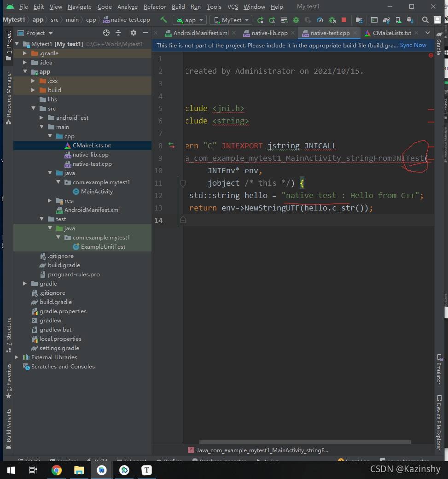Collapse the app module node
The image size is (448, 479).
25,72
